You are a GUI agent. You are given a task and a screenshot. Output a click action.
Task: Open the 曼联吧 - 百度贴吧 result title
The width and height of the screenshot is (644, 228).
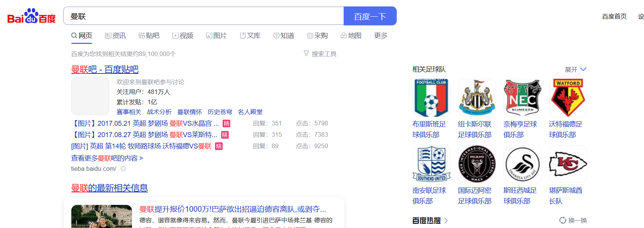click(x=105, y=69)
